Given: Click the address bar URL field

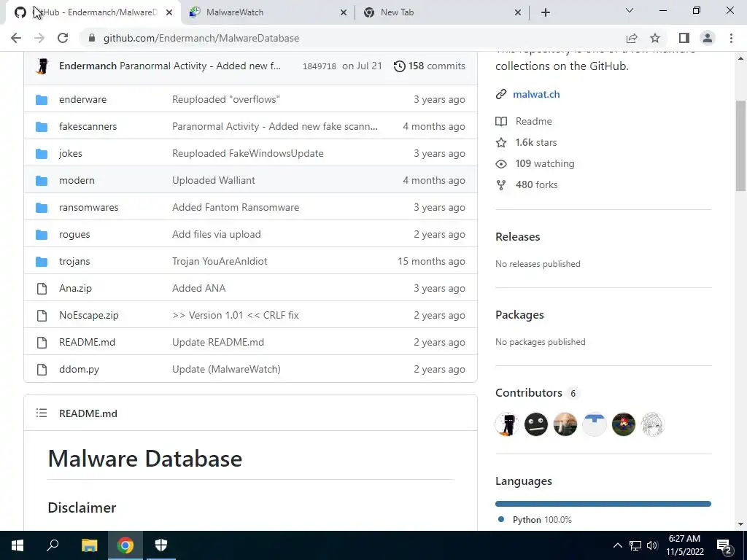Looking at the screenshot, I should (x=352, y=38).
